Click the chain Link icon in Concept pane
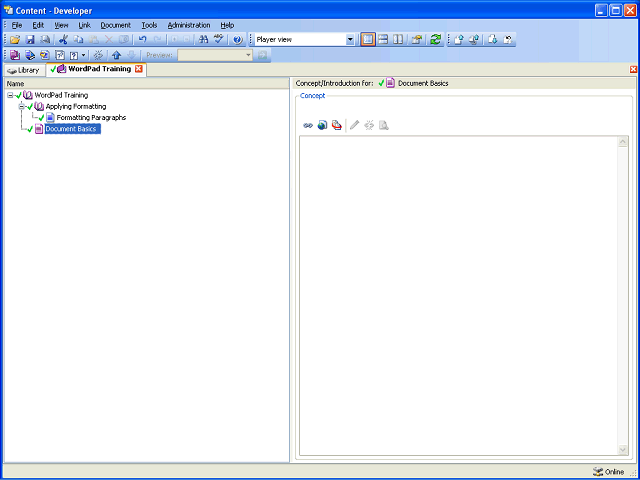 point(308,125)
